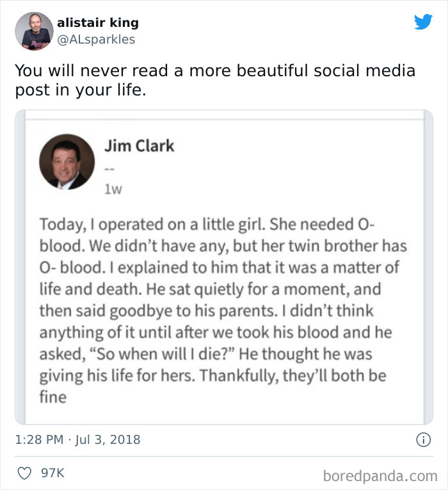Click the 97K likes count

click(x=52, y=474)
